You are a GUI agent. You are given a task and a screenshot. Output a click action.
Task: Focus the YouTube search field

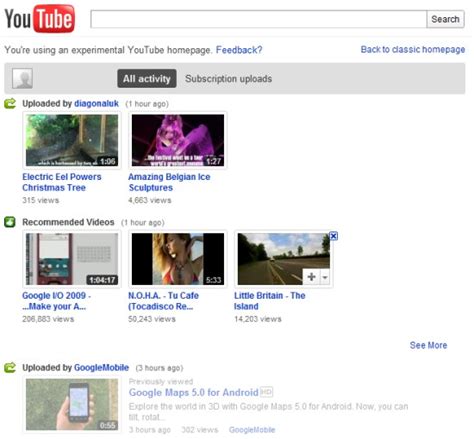[259, 19]
